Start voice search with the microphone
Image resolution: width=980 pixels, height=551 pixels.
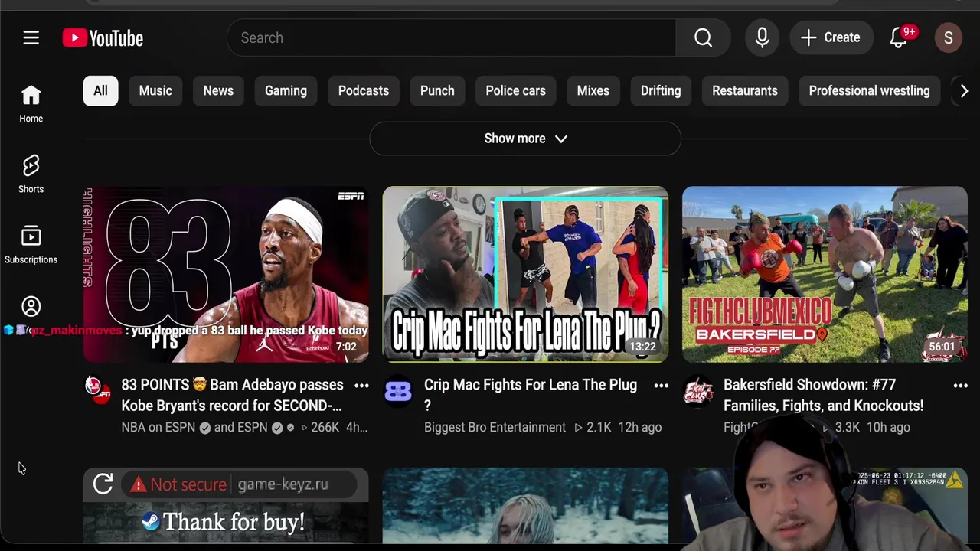pyautogui.click(x=762, y=37)
